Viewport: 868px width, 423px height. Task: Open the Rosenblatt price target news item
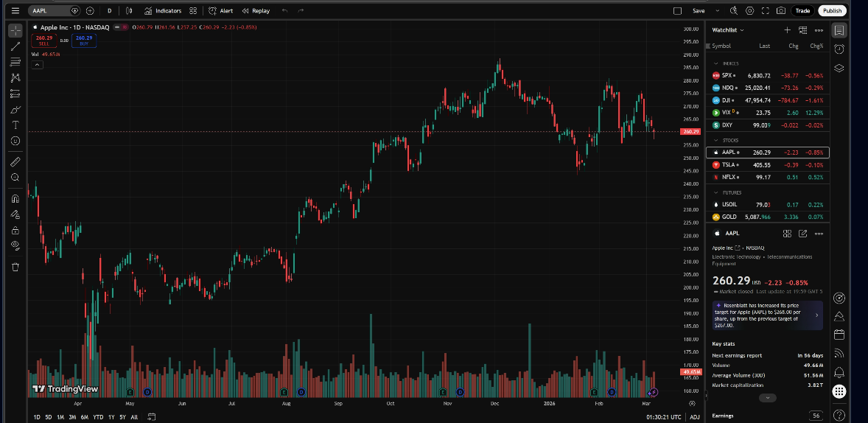pos(768,315)
